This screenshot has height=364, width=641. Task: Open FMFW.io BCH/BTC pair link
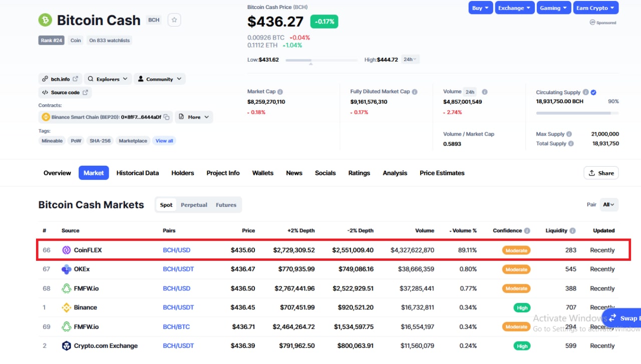(176, 327)
